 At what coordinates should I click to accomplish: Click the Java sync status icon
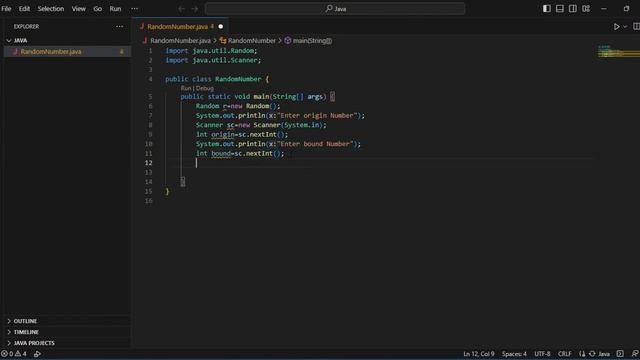[x=592, y=354]
